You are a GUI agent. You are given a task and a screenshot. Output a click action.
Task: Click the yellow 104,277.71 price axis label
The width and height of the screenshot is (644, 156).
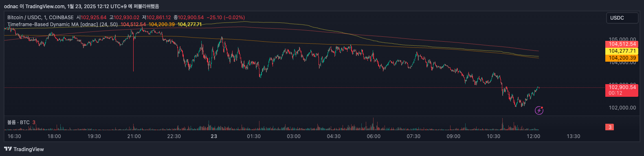(622, 51)
